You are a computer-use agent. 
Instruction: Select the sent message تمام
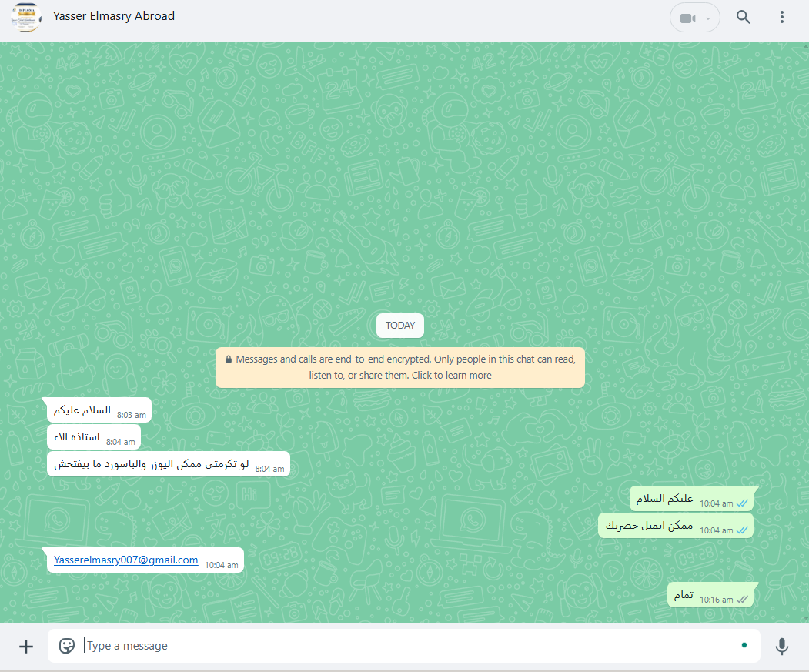point(710,595)
